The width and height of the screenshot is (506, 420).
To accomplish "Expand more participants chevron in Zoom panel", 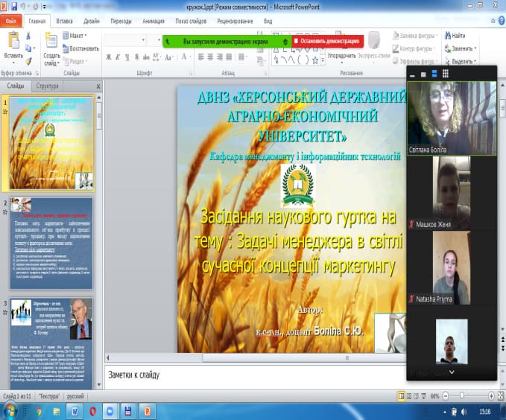I will tap(452, 372).
